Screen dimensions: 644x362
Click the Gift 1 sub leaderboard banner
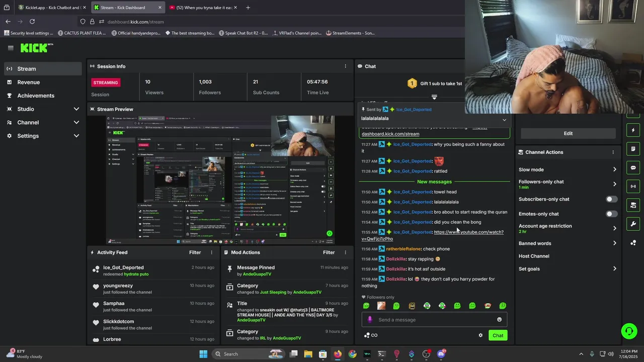435,83
